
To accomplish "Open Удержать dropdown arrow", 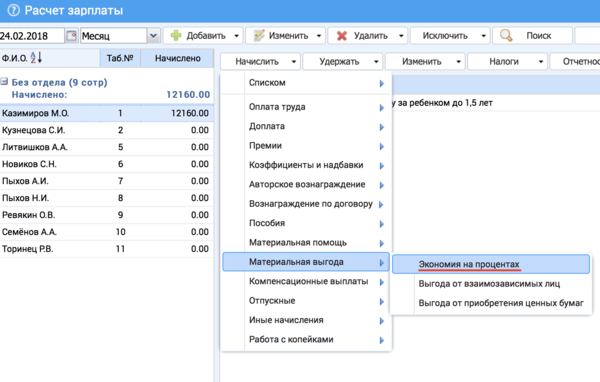I will [x=376, y=62].
